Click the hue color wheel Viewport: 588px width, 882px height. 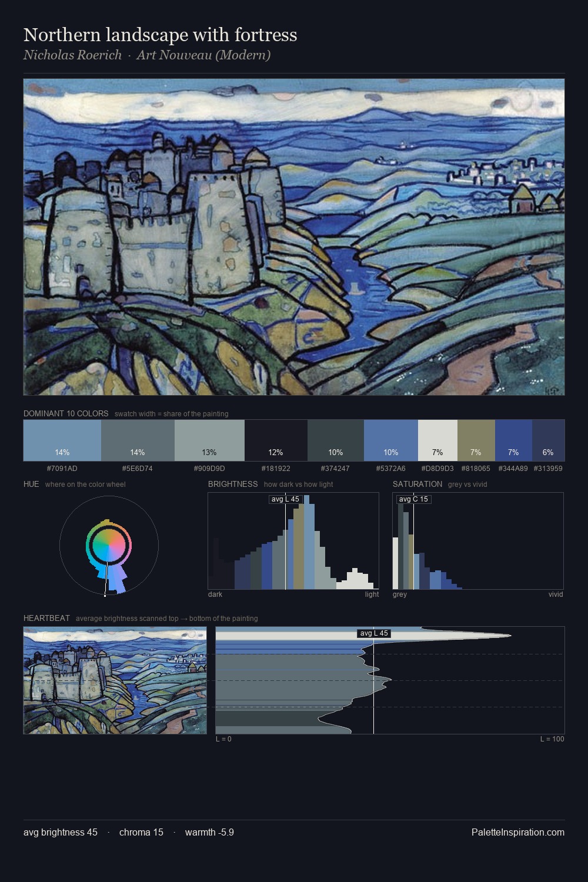[109, 546]
